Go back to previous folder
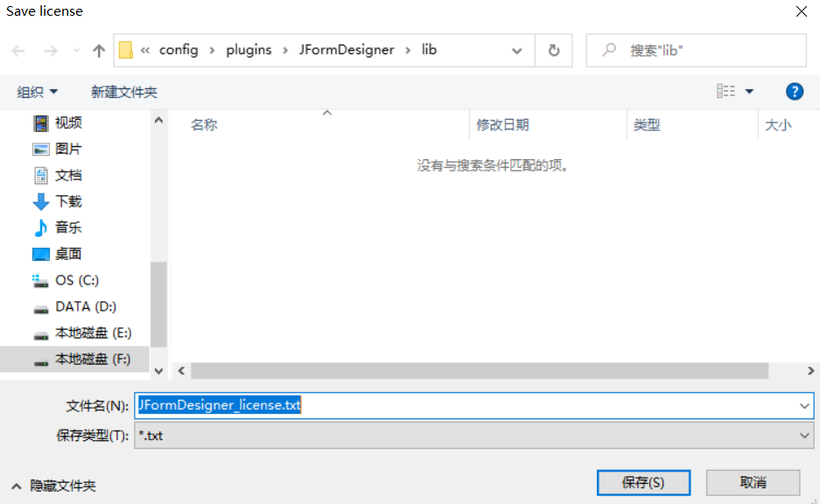Screen dimensions: 820x504 [19, 51]
